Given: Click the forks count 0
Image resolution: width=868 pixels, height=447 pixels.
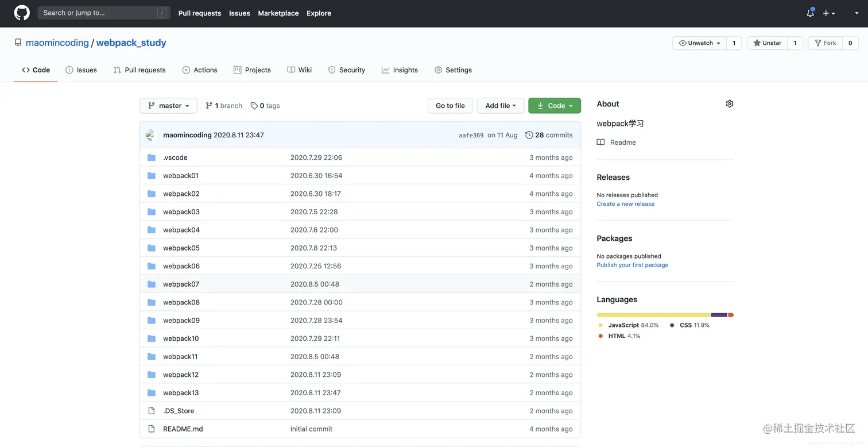Looking at the screenshot, I should [x=850, y=43].
